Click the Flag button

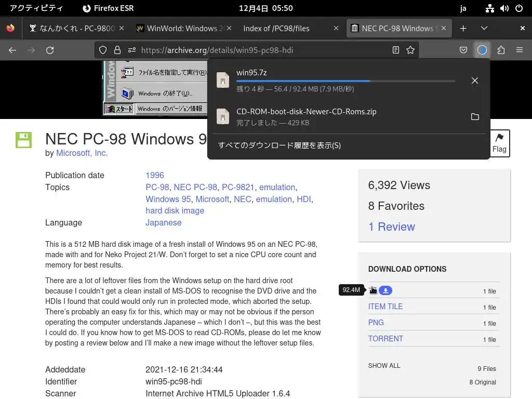click(x=499, y=143)
